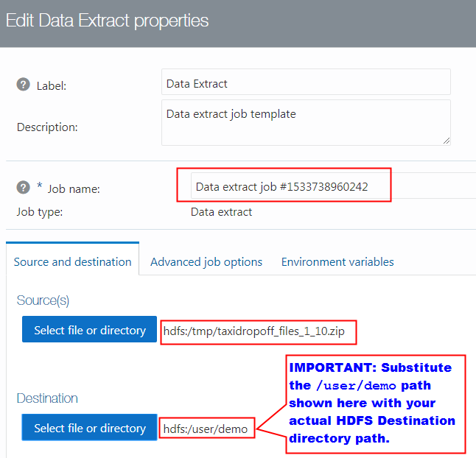The height and width of the screenshot is (458, 476).
Task: Open the Advanced job options tab
Action: 206,261
